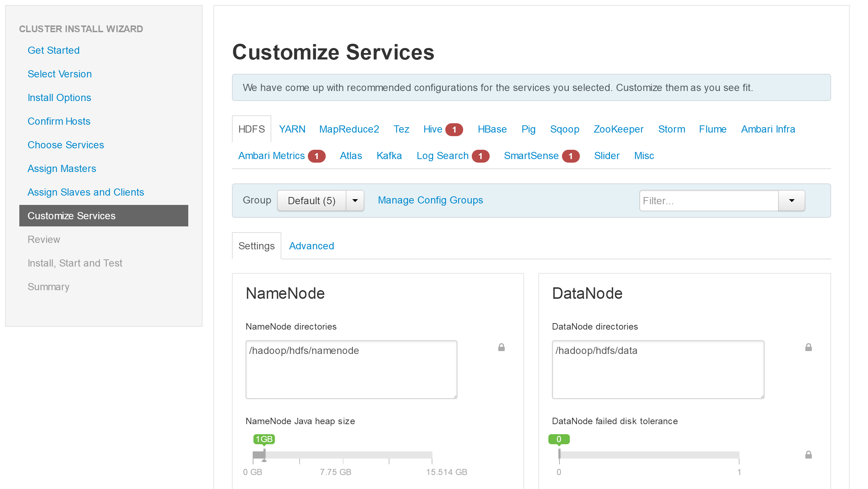This screenshot has width=868, height=489.
Task: Open the Select Version wizard step
Action: [x=60, y=74]
